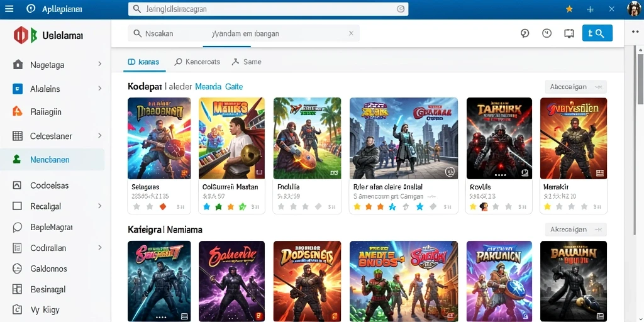Click the chat bubble icon in toolbar

[525, 33]
